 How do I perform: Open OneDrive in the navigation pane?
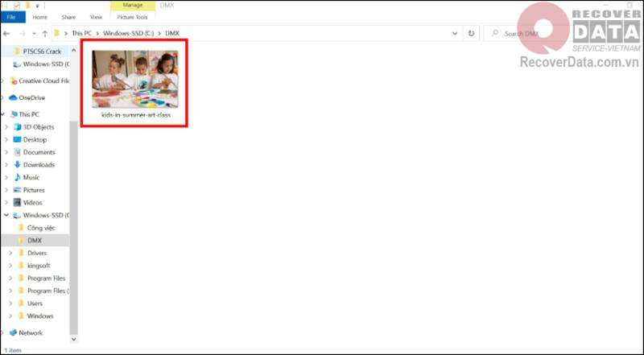click(x=31, y=97)
